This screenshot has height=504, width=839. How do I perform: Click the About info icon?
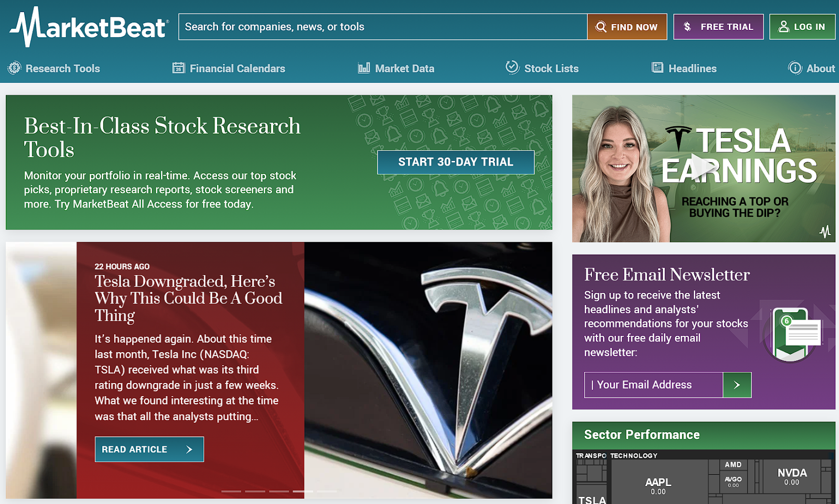coord(795,68)
